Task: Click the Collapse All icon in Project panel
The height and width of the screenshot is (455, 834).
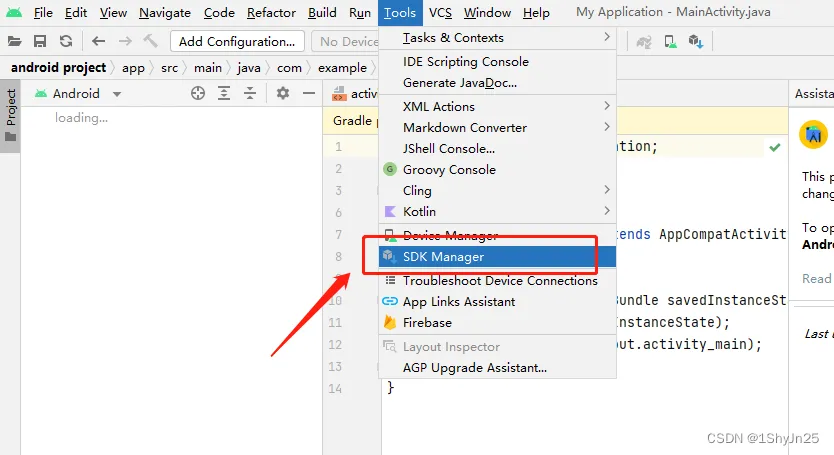Action: pos(250,94)
